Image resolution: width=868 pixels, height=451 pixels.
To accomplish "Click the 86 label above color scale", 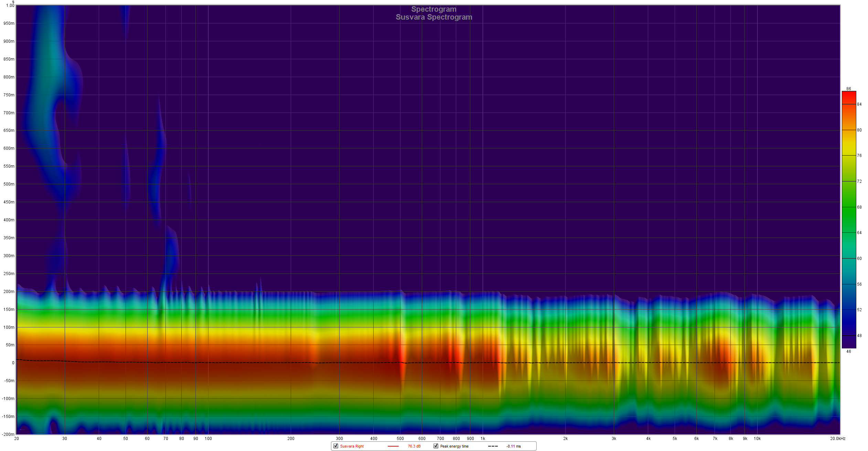I will pyautogui.click(x=849, y=89).
